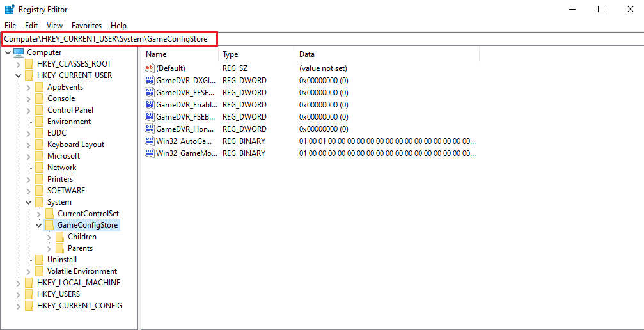644x330 pixels.
Task: Expand the Keyboard Layout key chevron
Action: [x=28, y=145]
